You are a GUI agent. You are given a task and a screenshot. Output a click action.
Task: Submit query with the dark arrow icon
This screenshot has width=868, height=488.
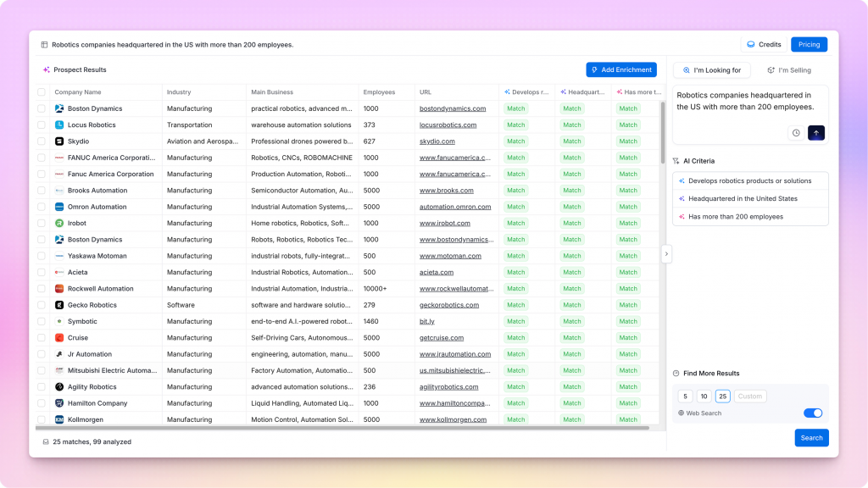[816, 133]
